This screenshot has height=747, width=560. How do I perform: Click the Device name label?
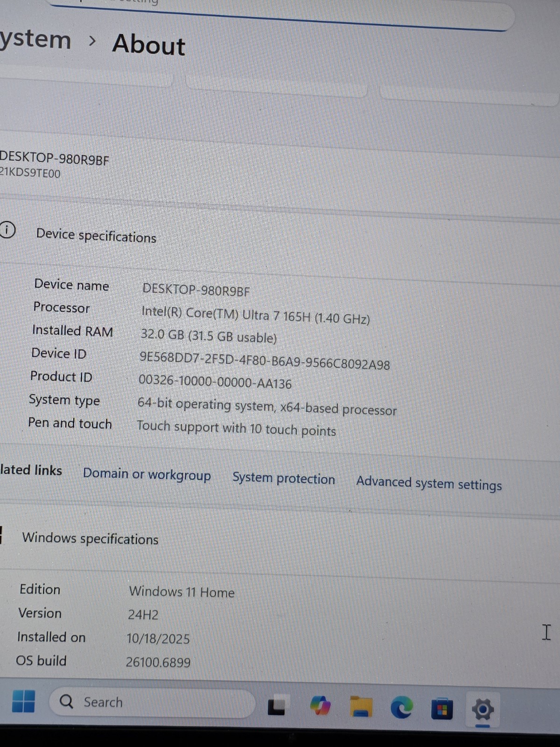click(x=71, y=284)
